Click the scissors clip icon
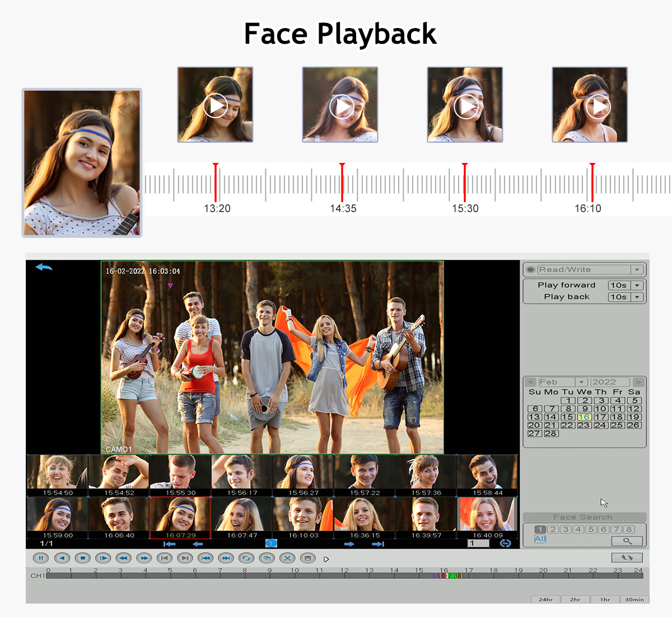Image resolution: width=672 pixels, height=617 pixels. (x=287, y=558)
